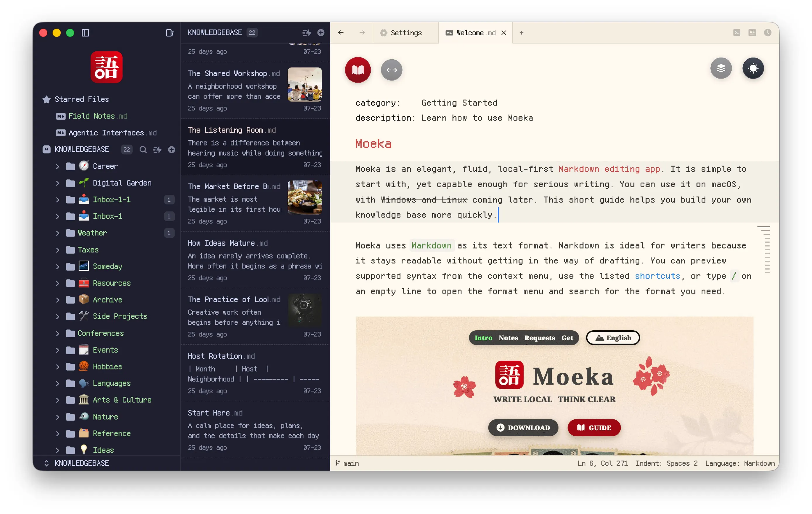Open the layers stack button
This screenshot has height=514, width=812.
(x=721, y=68)
